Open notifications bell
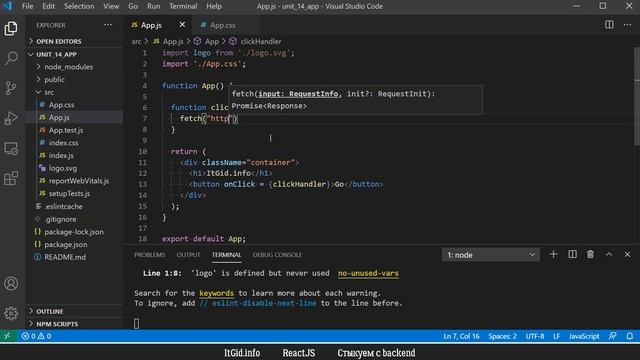This screenshot has width=640, height=360. [x=630, y=336]
